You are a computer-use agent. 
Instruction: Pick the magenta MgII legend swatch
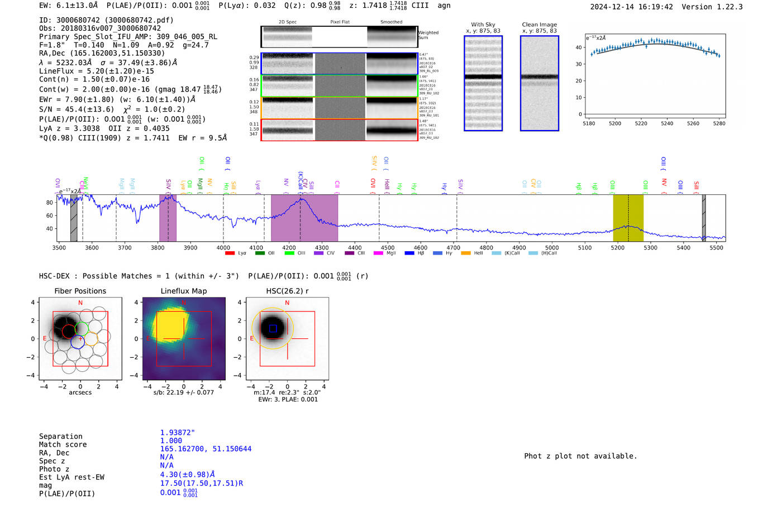click(378, 253)
